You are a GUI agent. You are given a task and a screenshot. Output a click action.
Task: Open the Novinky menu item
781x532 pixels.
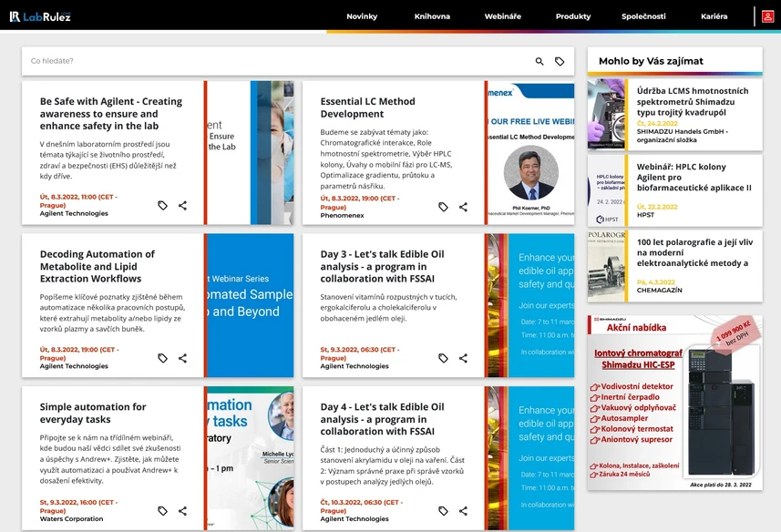[x=362, y=16]
